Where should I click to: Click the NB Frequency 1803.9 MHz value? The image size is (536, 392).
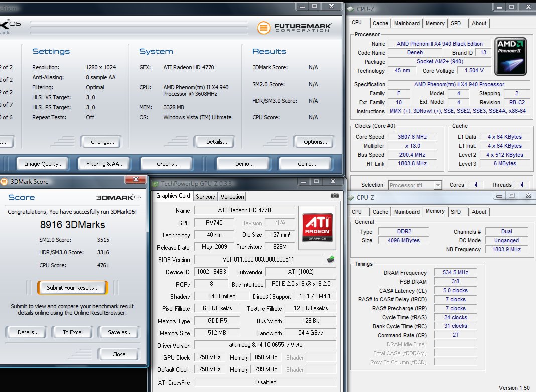[506, 249]
